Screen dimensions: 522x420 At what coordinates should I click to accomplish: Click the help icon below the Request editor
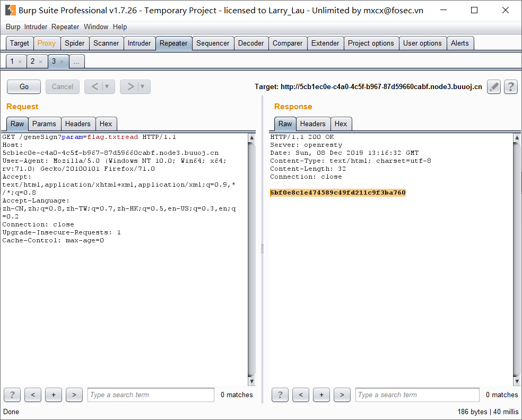click(x=12, y=395)
